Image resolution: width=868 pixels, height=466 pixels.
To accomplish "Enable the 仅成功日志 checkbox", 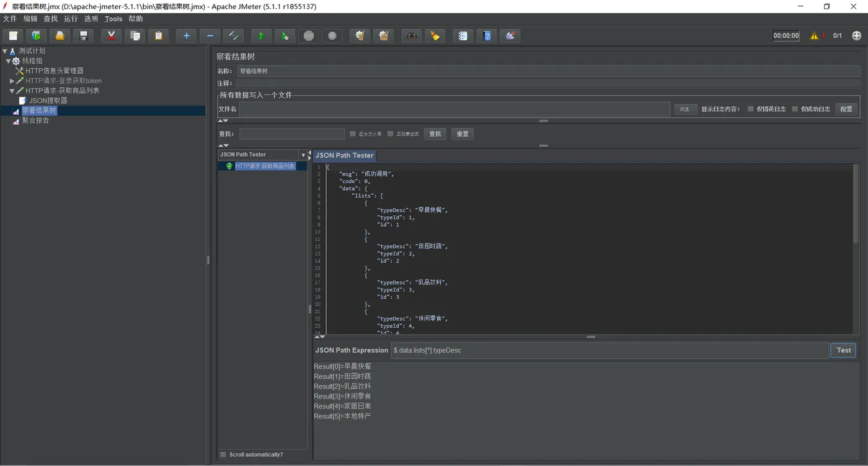I will [795, 109].
